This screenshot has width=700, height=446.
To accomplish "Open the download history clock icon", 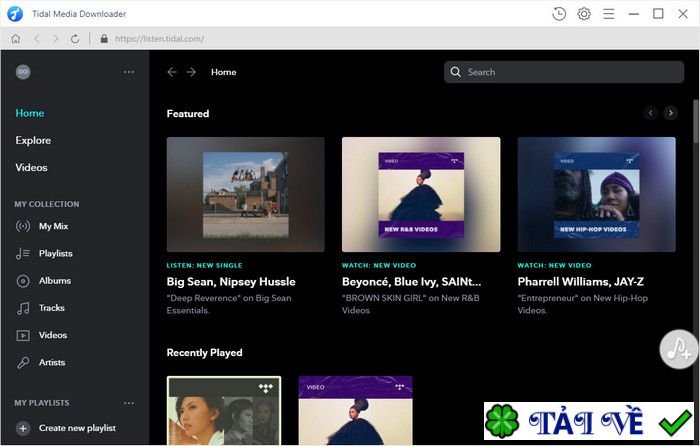I will 559,14.
